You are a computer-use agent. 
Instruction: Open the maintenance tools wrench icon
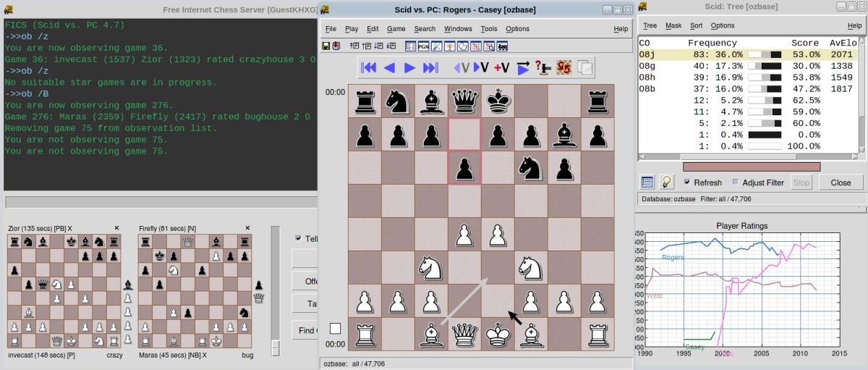tap(437, 46)
